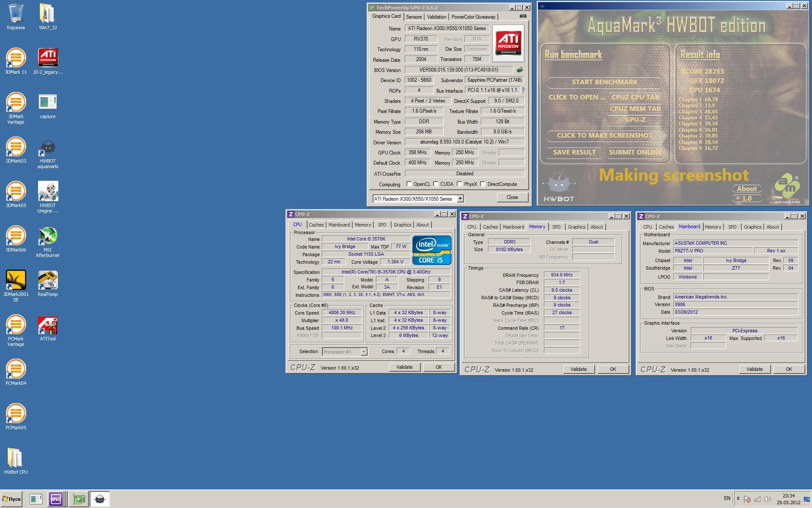Screen dimensions: 812x508
Task: Click CLICK TO MAKE SCREENSHOT button
Action: click(604, 135)
